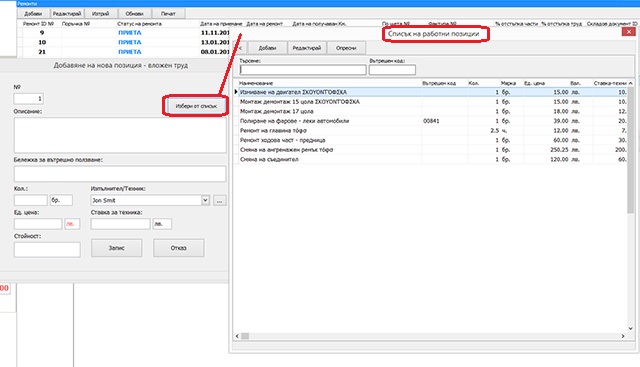Click 'Ремонт ID №' column header
Viewport: 640px width, 367px height.
[38, 24]
